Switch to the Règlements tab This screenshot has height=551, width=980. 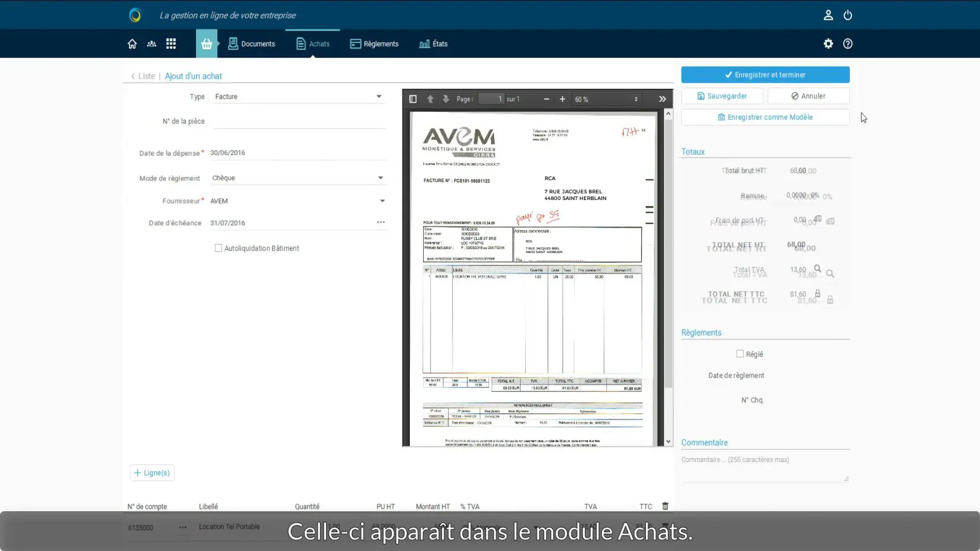point(374,44)
